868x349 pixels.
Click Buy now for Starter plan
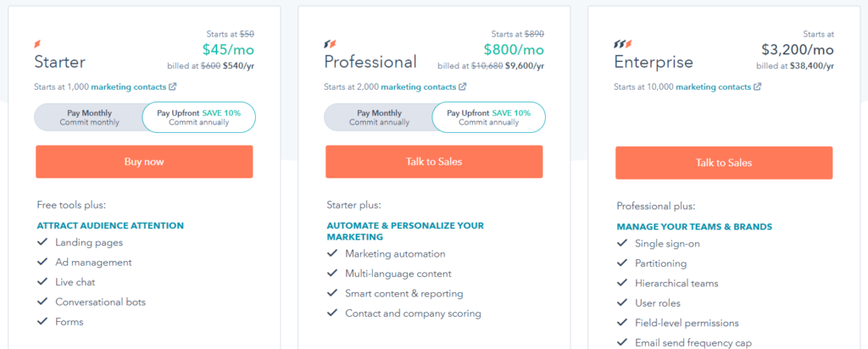point(144,162)
